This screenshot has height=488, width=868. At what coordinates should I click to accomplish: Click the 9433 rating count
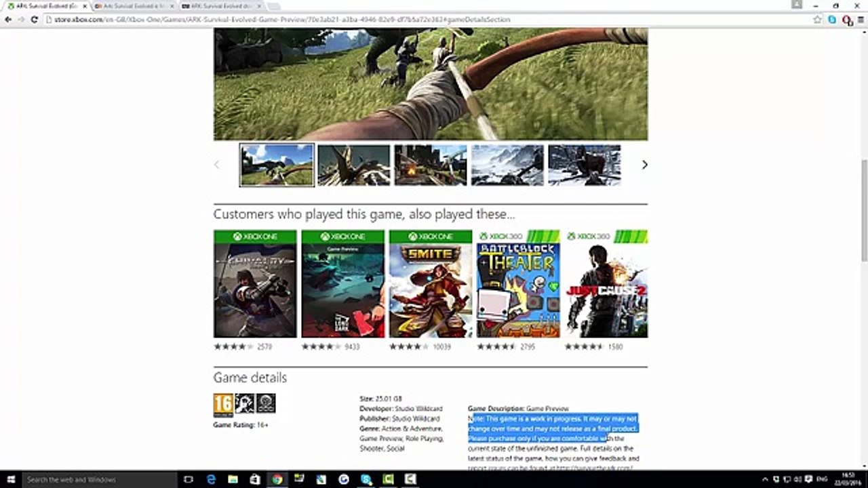[x=352, y=346]
